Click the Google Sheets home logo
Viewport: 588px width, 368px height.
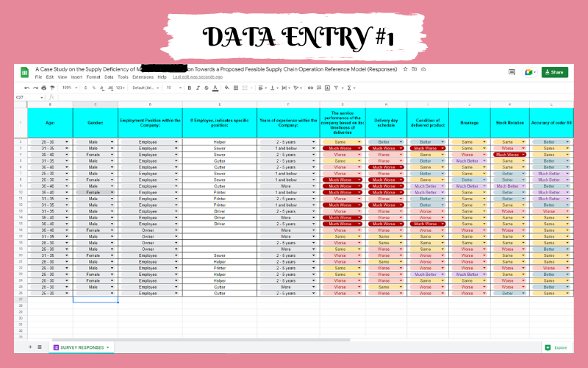[x=25, y=72]
